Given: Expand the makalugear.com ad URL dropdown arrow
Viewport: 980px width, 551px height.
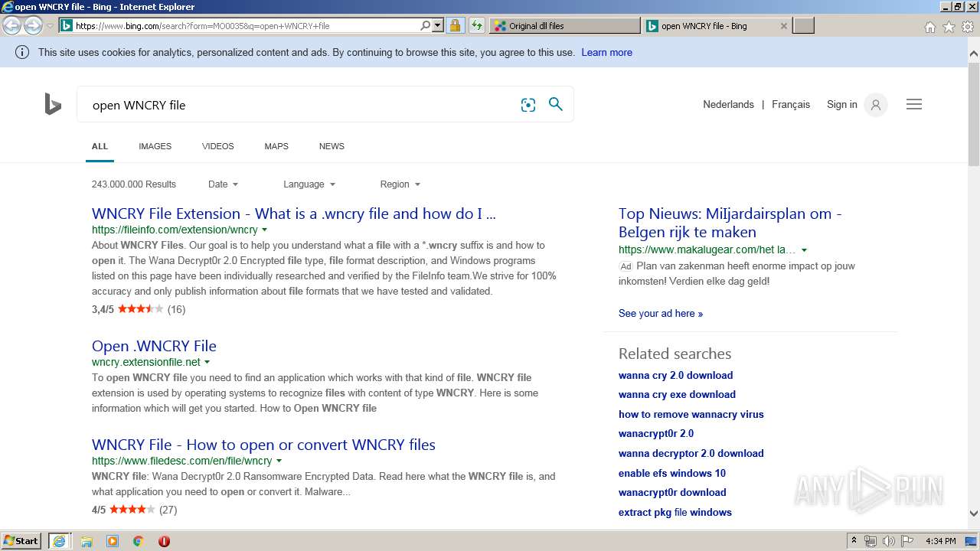Looking at the screenshot, I should point(804,249).
